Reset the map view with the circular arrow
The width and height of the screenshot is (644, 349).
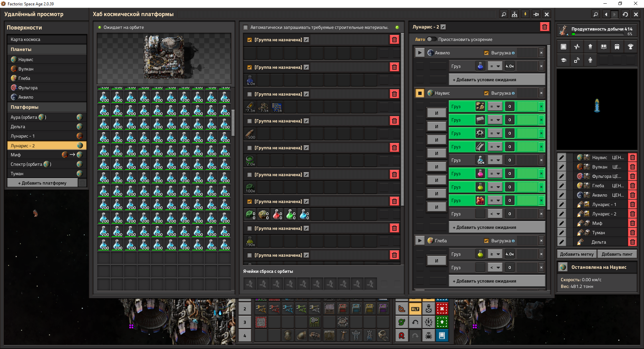tap(625, 14)
